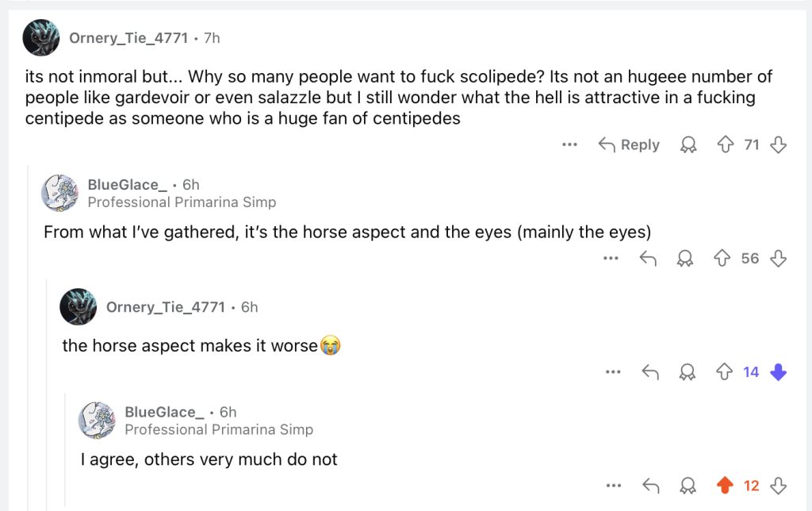Image resolution: width=812 pixels, height=511 pixels.
Task: Remove the orange upvote on the 12-point comment
Action: [x=724, y=485]
